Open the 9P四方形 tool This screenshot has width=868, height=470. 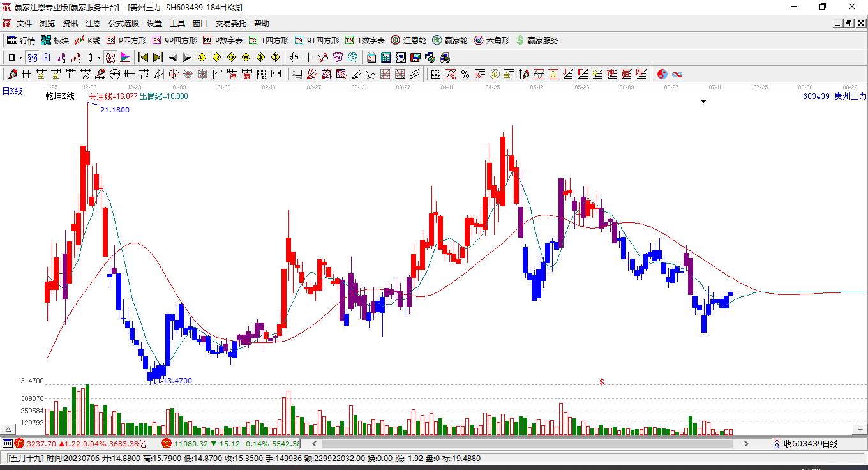174,40
